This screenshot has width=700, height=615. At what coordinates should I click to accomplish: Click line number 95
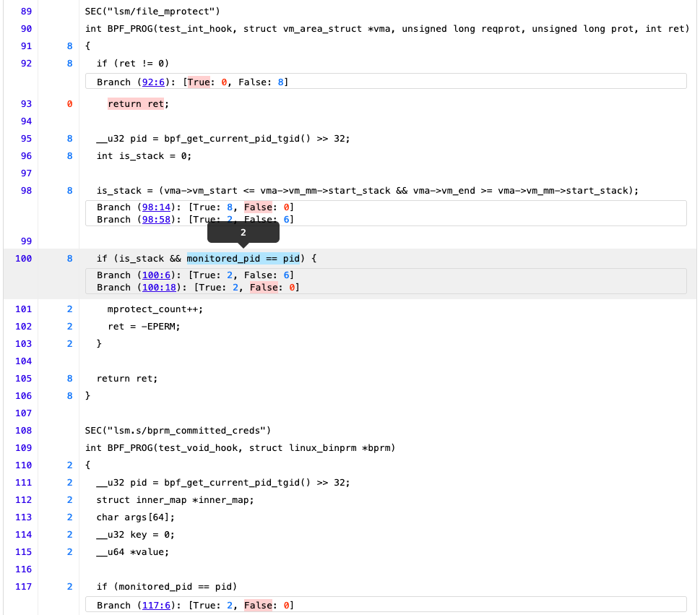click(x=26, y=139)
